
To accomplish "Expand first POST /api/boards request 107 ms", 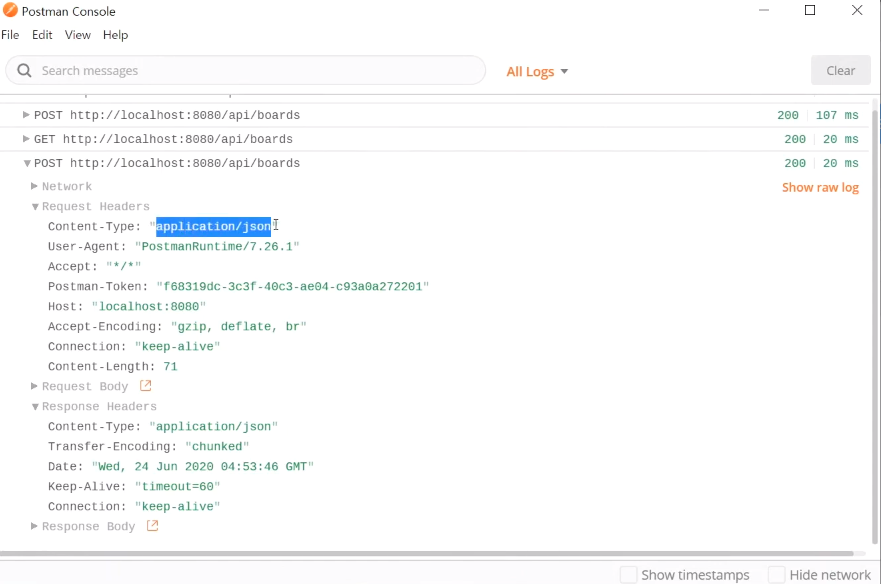I will [x=26, y=115].
